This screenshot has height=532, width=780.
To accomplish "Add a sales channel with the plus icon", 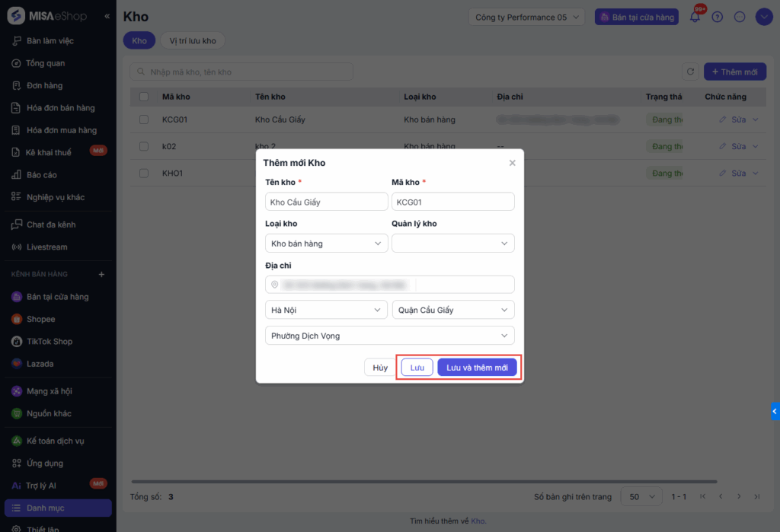I will click(102, 274).
